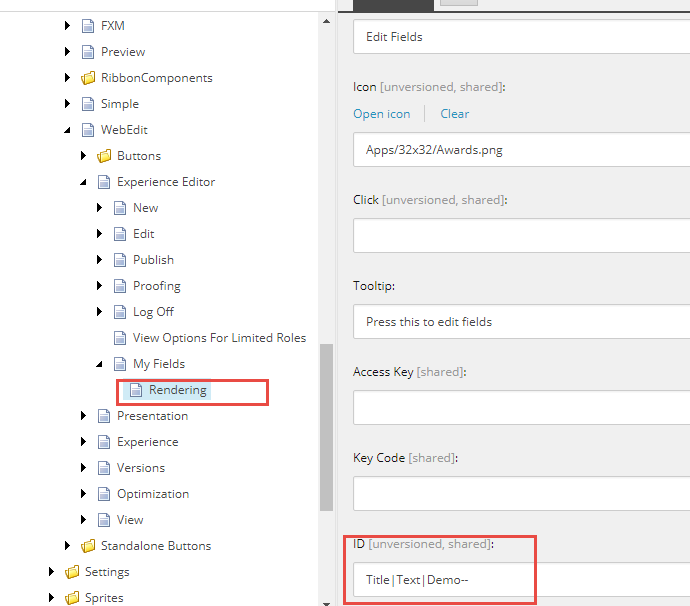
Task: Click the Publish item document icon
Action: 120,260
